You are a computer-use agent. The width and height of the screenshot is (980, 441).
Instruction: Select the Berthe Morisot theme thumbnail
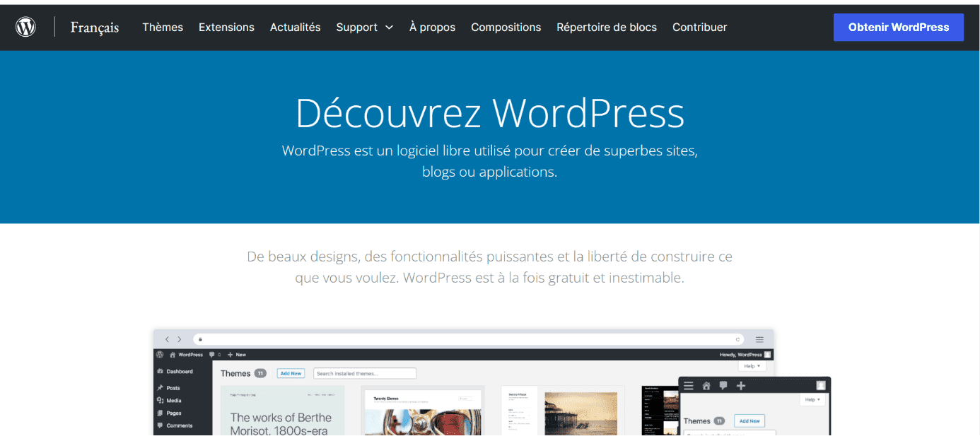pyautogui.click(x=283, y=410)
